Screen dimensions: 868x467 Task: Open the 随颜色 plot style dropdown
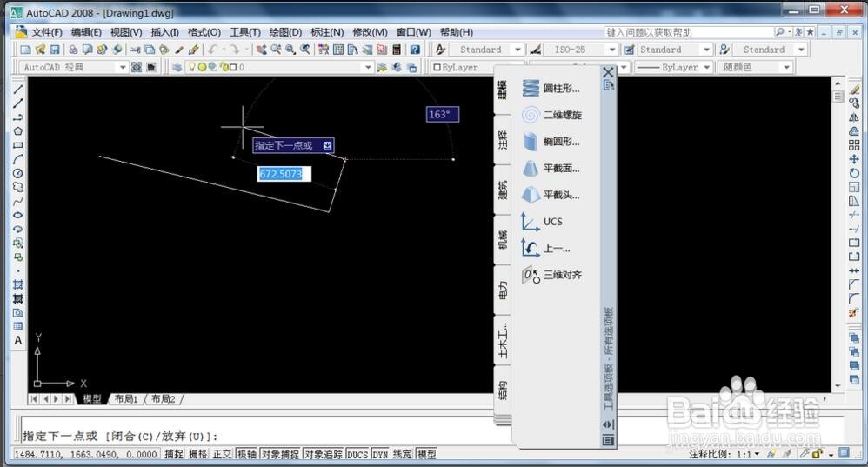(x=786, y=68)
